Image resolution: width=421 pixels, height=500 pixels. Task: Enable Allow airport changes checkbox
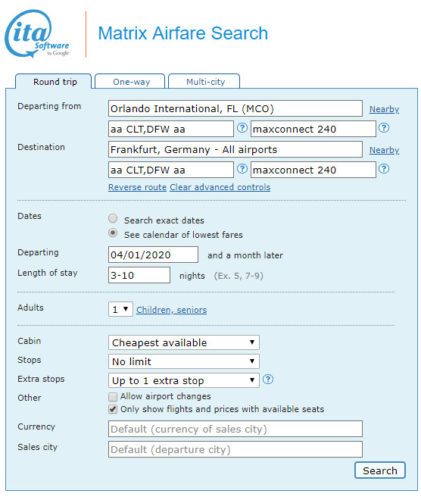click(x=113, y=397)
